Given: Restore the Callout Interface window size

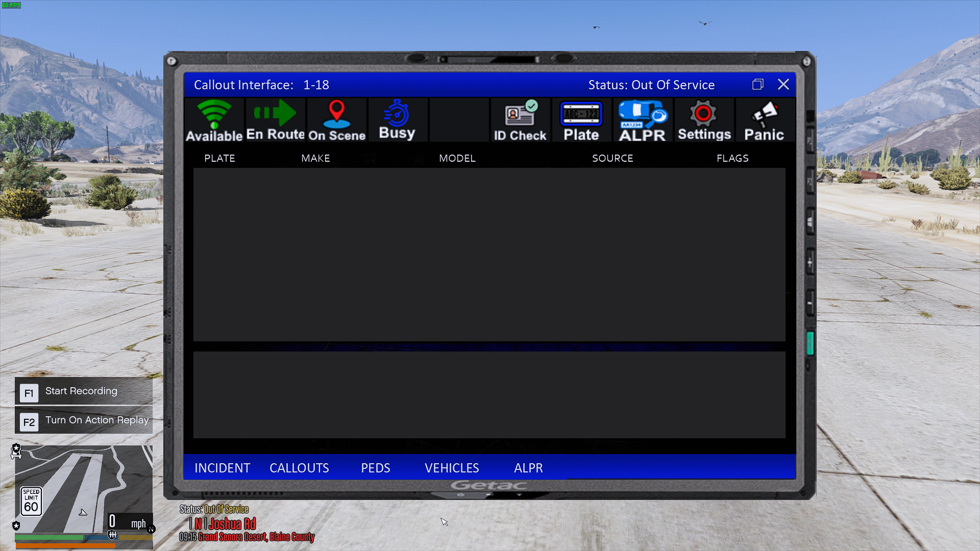Looking at the screenshot, I should point(757,84).
